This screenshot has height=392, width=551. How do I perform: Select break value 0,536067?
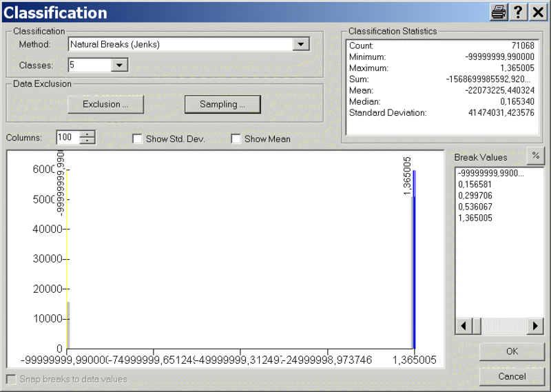pyautogui.click(x=475, y=207)
